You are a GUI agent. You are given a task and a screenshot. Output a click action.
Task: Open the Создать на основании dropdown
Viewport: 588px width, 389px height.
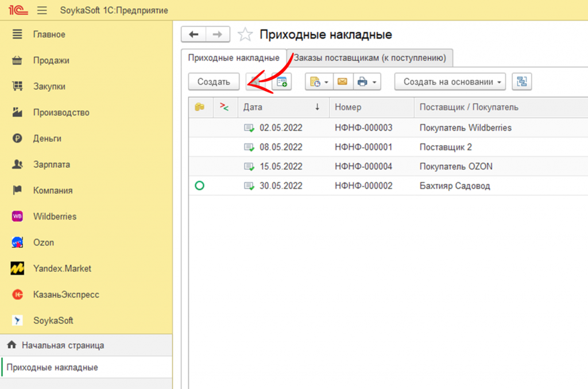450,82
